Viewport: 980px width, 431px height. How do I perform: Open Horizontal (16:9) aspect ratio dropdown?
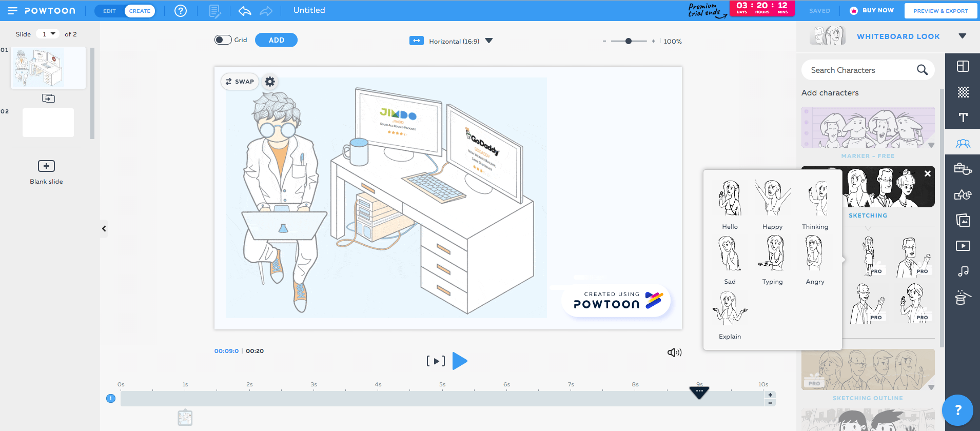click(x=489, y=41)
